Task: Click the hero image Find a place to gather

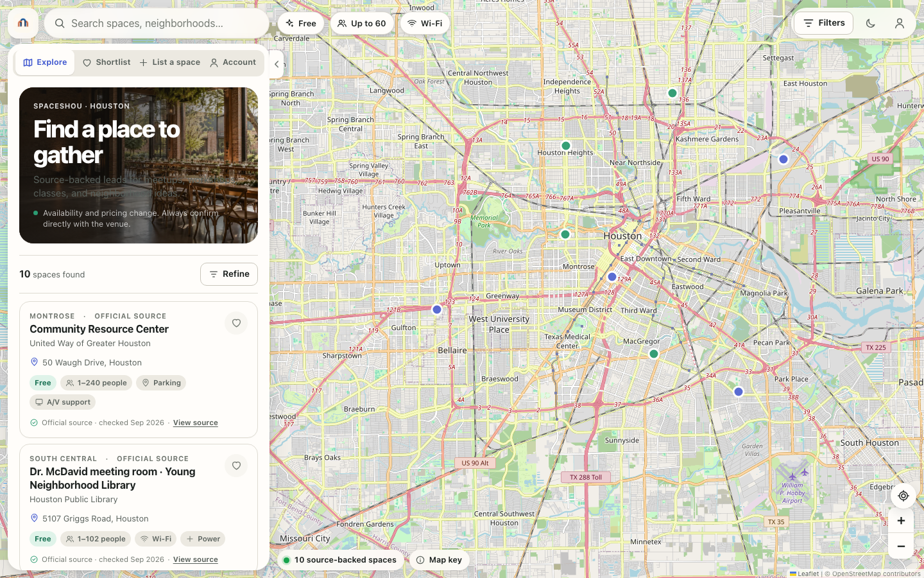Action: (139, 166)
